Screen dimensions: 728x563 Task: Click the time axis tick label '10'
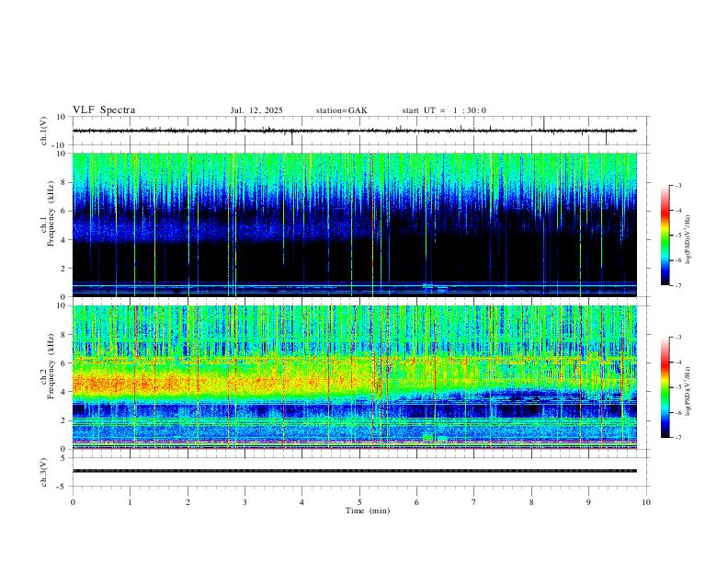click(x=646, y=502)
